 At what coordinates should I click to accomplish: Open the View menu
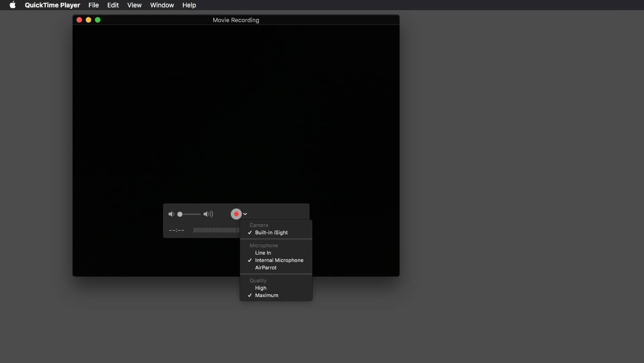(x=134, y=5)
